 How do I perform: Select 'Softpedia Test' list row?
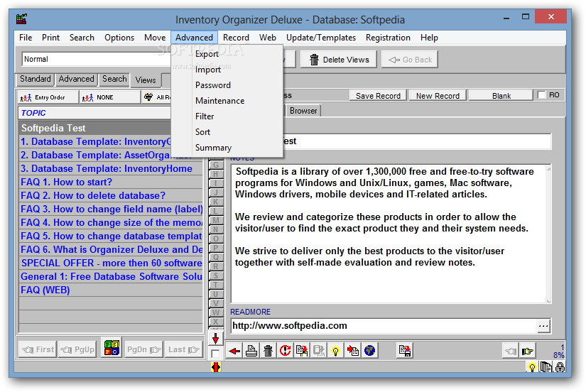pos(95,128)
